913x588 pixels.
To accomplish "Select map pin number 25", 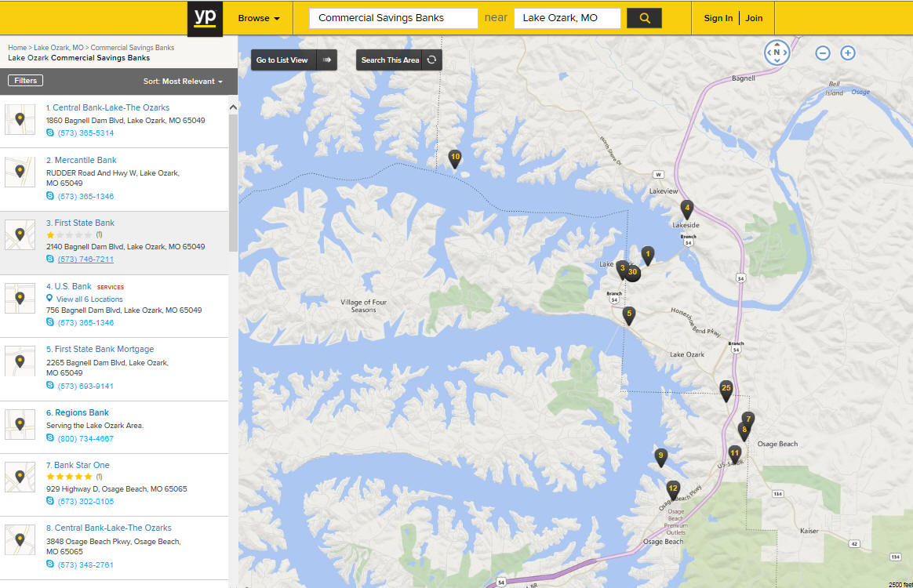I will (726, 390).
